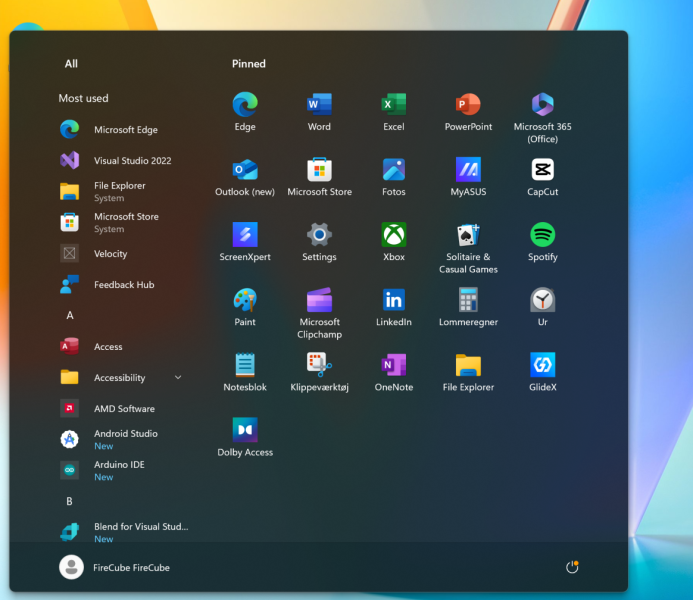Open the Fotos app
The width and height of the screenshot is (693, 600).
pos(393,177)
